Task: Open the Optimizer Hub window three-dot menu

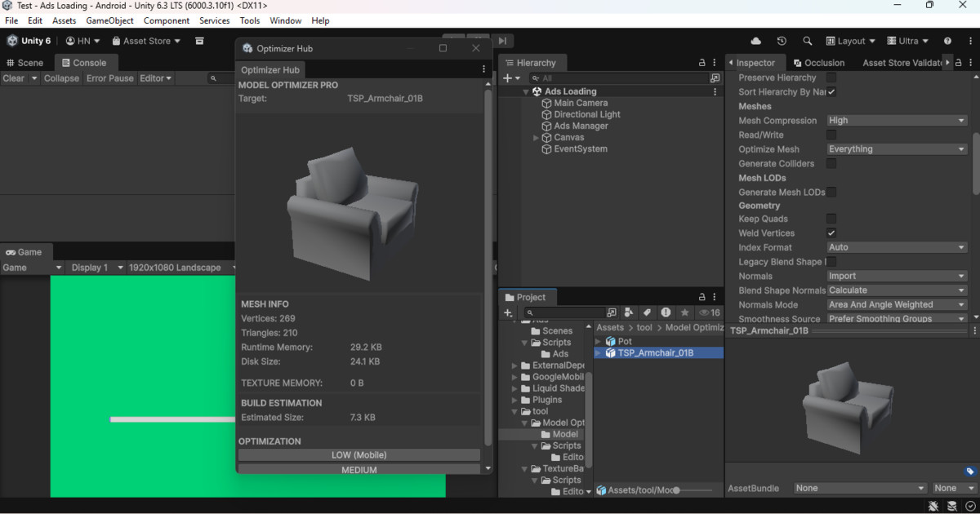Action: (483, 70)
